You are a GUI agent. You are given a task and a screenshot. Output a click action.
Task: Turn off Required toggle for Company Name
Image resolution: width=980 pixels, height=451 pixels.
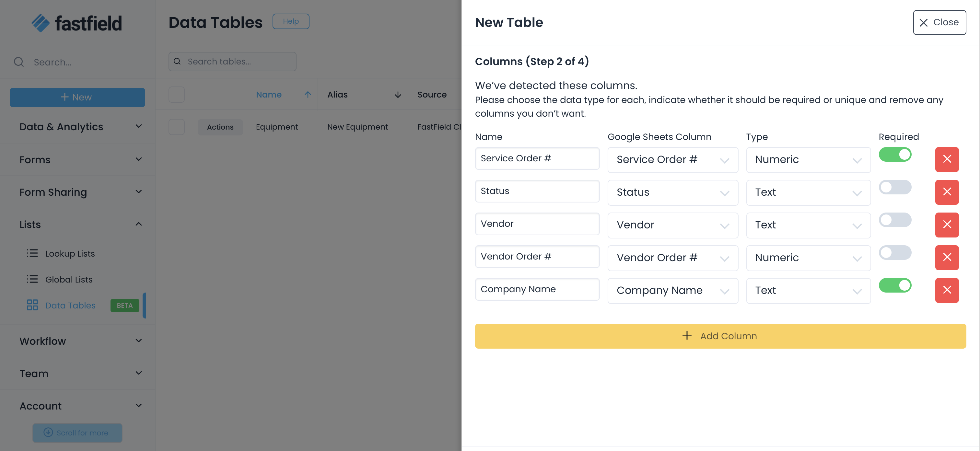pyautogui.click(x=894, y=285)
